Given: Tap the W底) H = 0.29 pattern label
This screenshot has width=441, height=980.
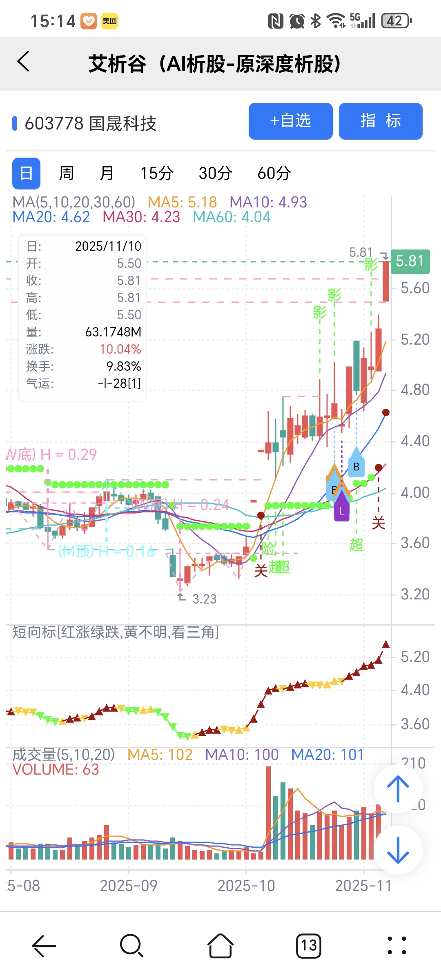Looking at the screenshot, I should coord(52,454).
